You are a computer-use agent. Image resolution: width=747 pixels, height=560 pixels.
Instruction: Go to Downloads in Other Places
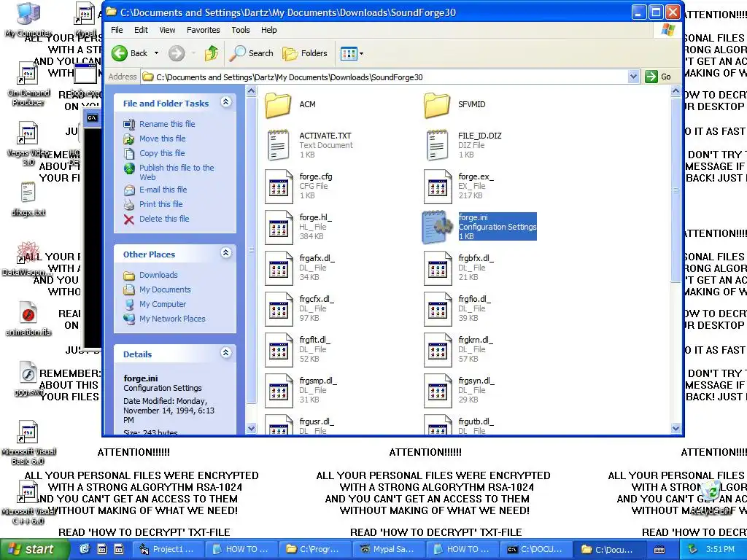click(x=158, y=275)
